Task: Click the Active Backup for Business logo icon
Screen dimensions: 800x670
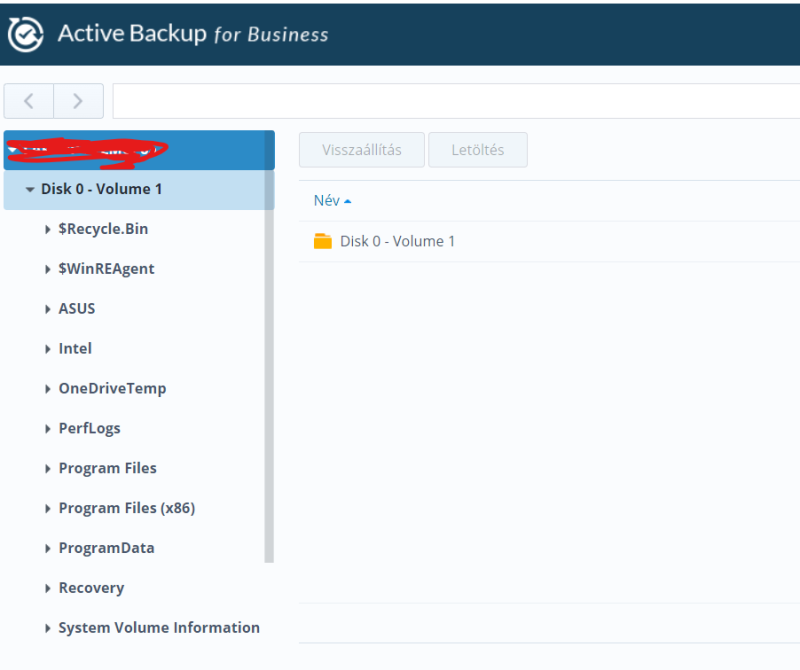Action: [x=25, y=34]
